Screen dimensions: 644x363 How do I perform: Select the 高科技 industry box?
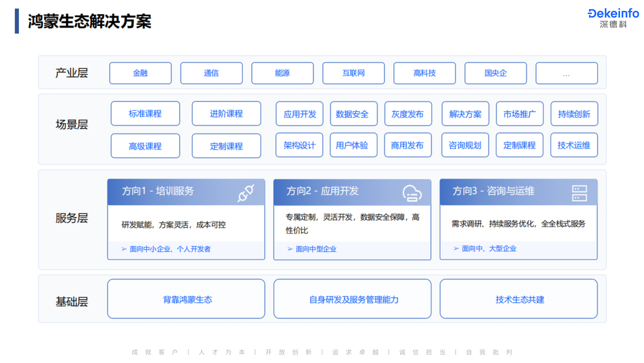[x=424, y=73]
